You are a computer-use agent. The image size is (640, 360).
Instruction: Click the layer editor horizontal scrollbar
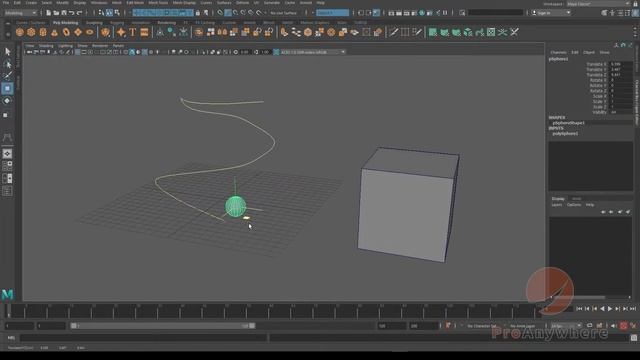click(x=578, y=297)
